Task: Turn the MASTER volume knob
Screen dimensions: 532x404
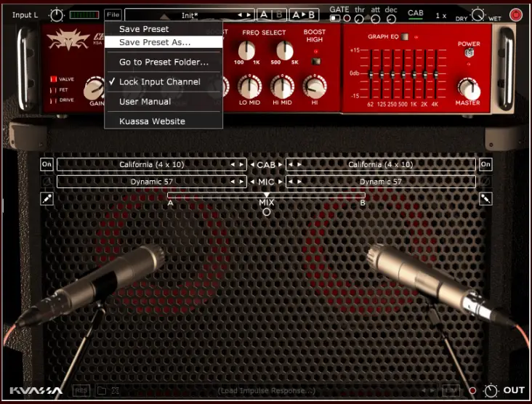Action: pos(469,89)
